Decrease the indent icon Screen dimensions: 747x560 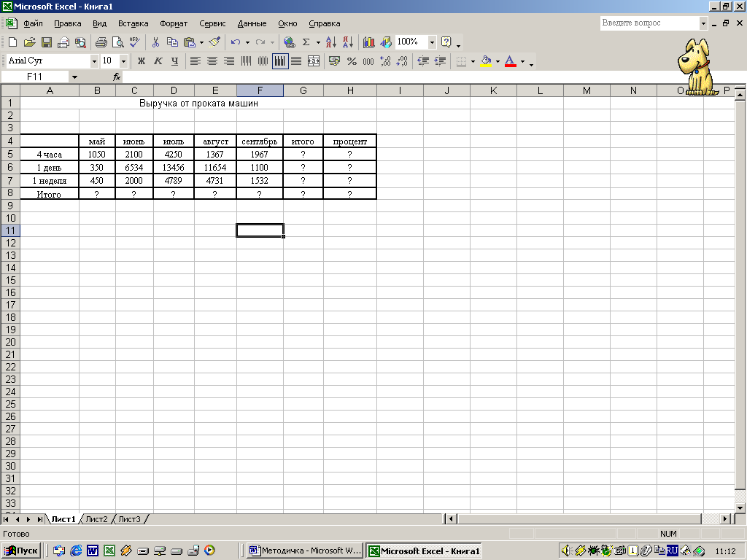[x=423, y=61]
